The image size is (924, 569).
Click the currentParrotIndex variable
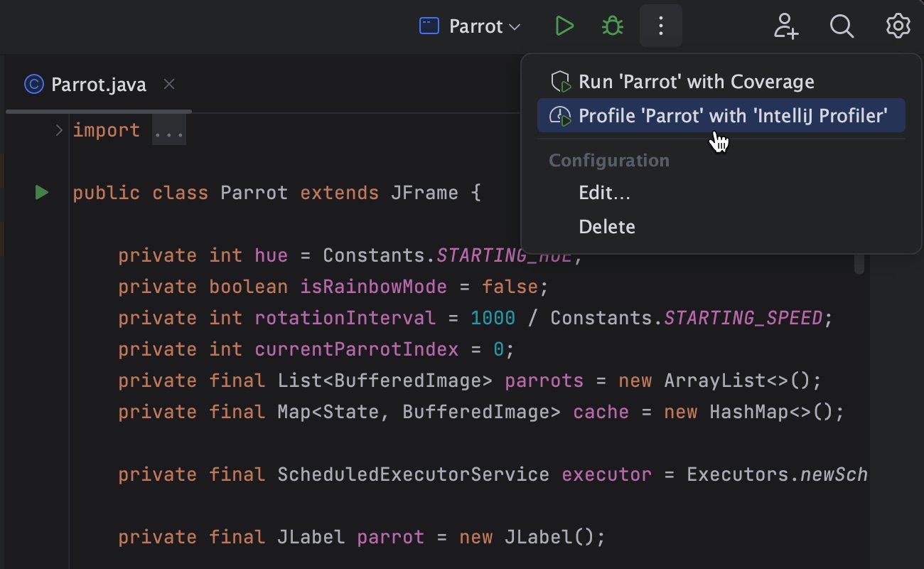[x=357, y=349]
